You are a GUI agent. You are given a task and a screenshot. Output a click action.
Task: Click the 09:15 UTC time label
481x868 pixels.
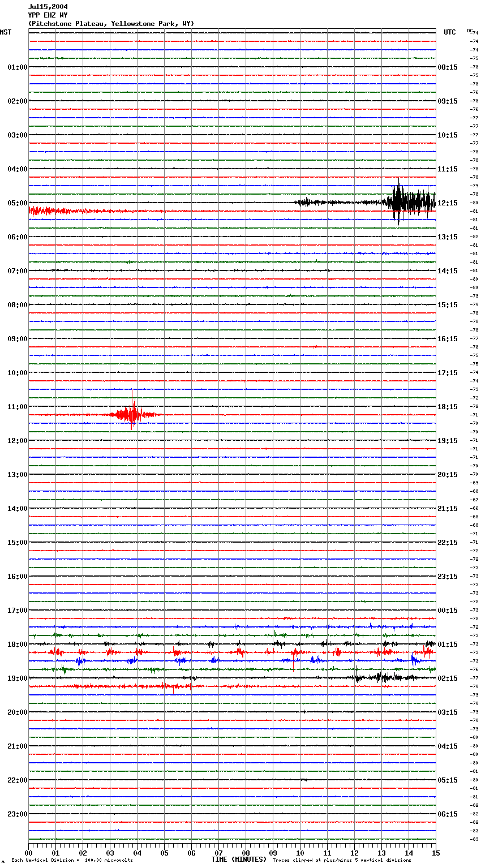click(448, 101)
